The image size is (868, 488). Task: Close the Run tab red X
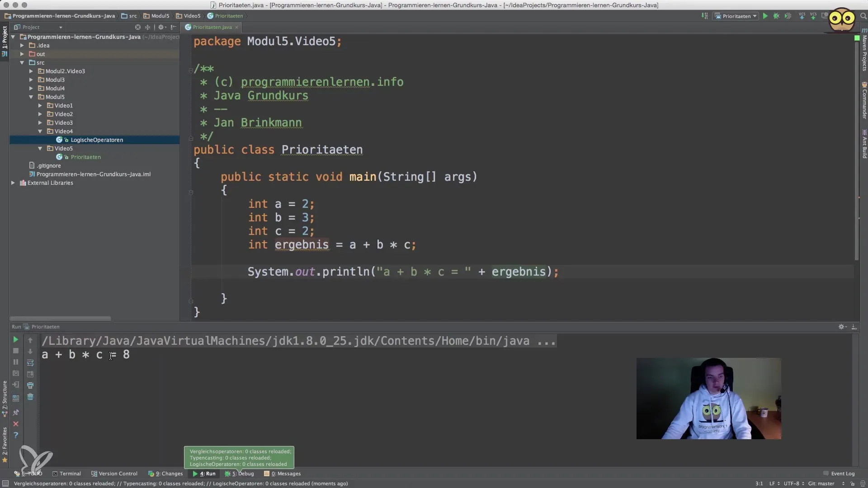click(15, 424)
